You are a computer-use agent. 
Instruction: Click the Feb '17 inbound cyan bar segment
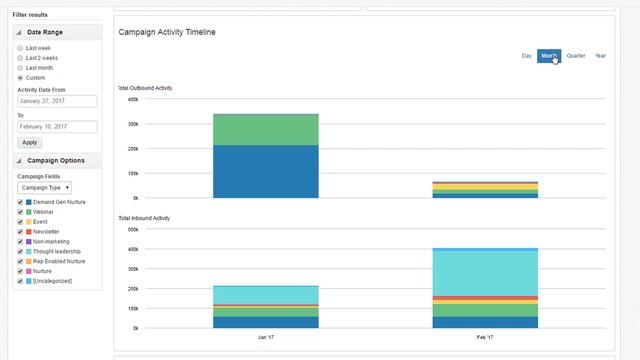(485, 273)
